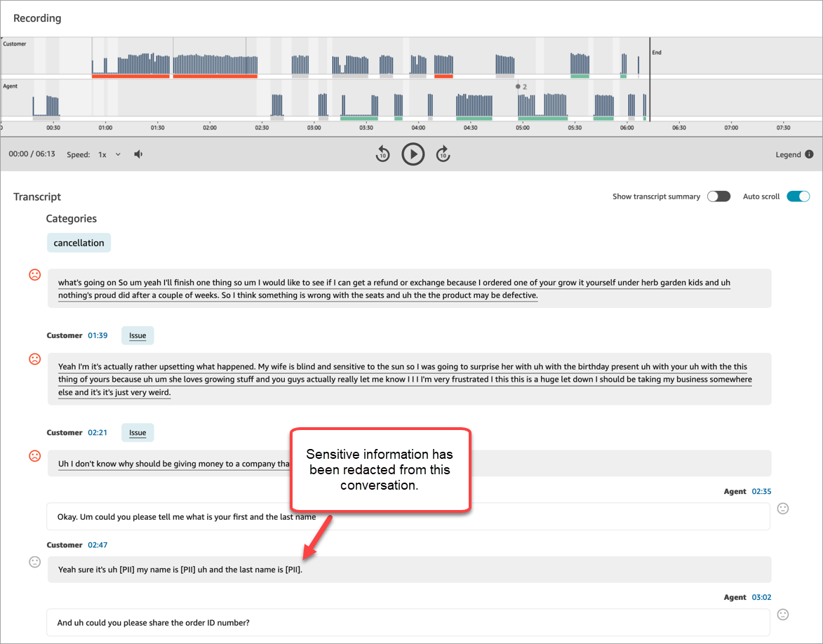The height and width of the screenshot is (644, 823).
Task: Mute audio with the speaker icon
Action: click(138, 154)
